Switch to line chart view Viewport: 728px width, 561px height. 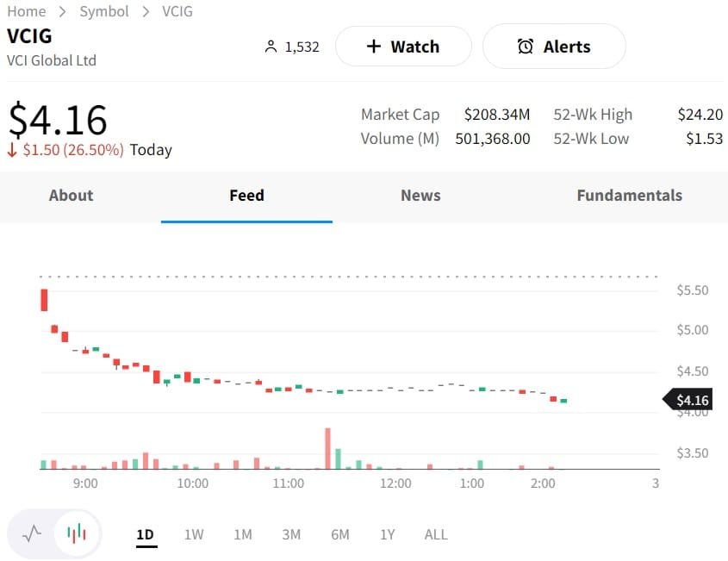coord(32,533)
